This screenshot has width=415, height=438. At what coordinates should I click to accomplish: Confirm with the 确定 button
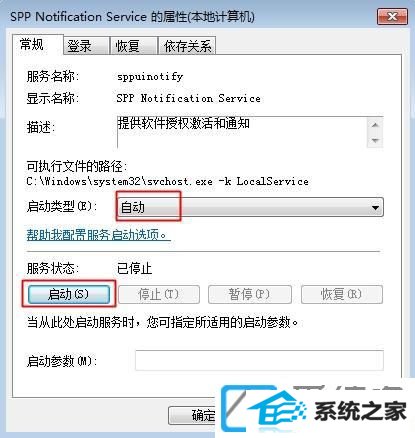coord(193,415)
